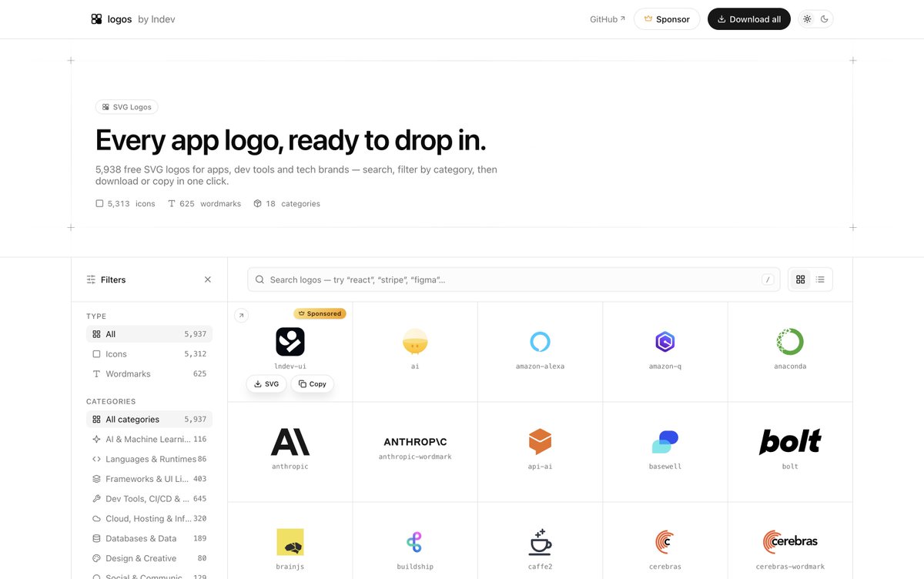
Task: Select the bolt logo
Action: tap(790, 442)
